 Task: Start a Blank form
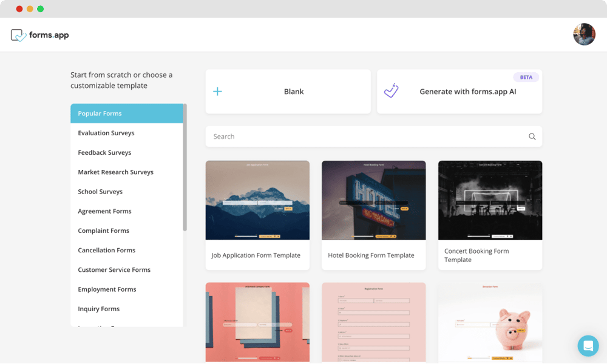click(x=294, y=92)
